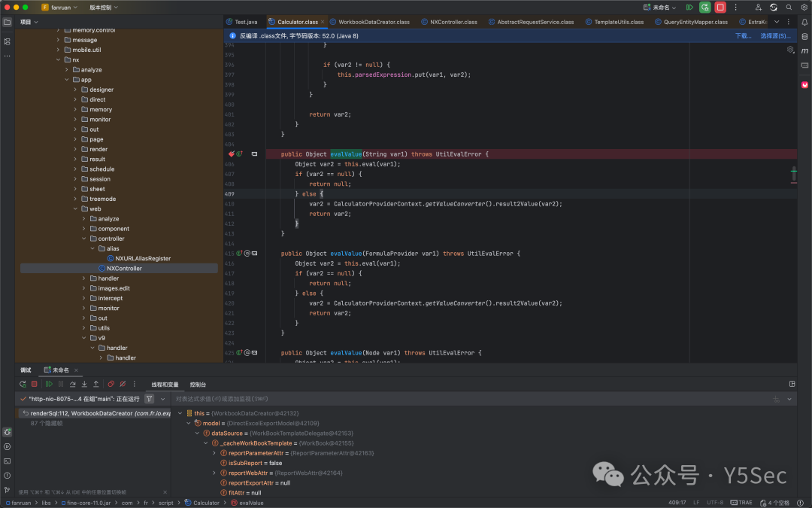Switch to the NXController.class editor tab
The height and width of the screenshot is (508, 812).
pyautogui.click(x=449, y=22)
